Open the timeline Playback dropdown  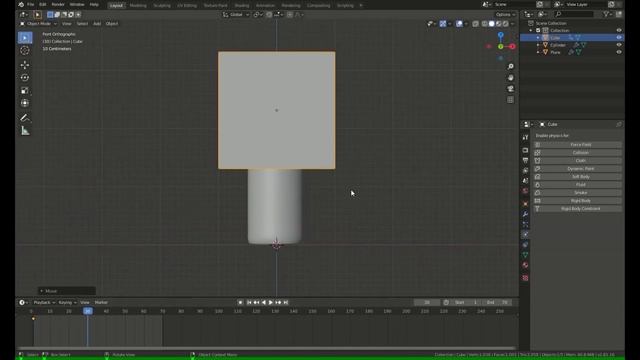(x=44, y=302)
